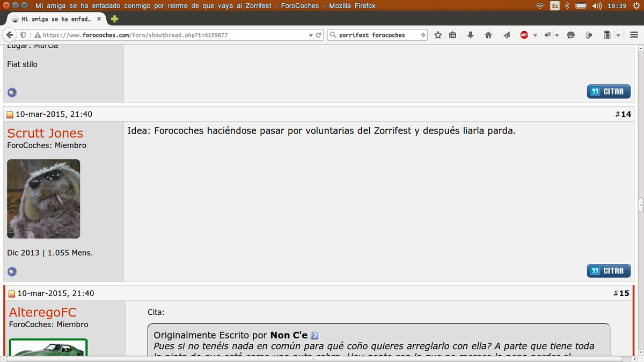This screenshot has width=644, height=362.
Task: Open the AlteregoFC username link
Action: click(x=43, y=313)
